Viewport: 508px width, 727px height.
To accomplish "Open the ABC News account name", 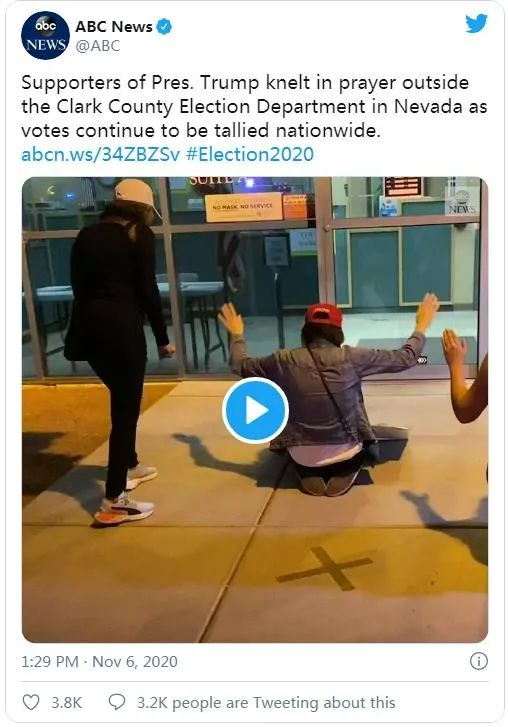I will 114,27.
